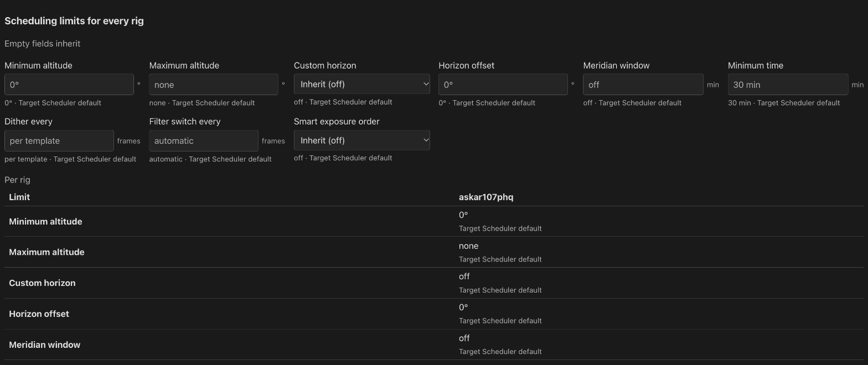Click '30 min · Target Scheduler default' hint text
Screen dimensions: 868x365
(784, 103)
